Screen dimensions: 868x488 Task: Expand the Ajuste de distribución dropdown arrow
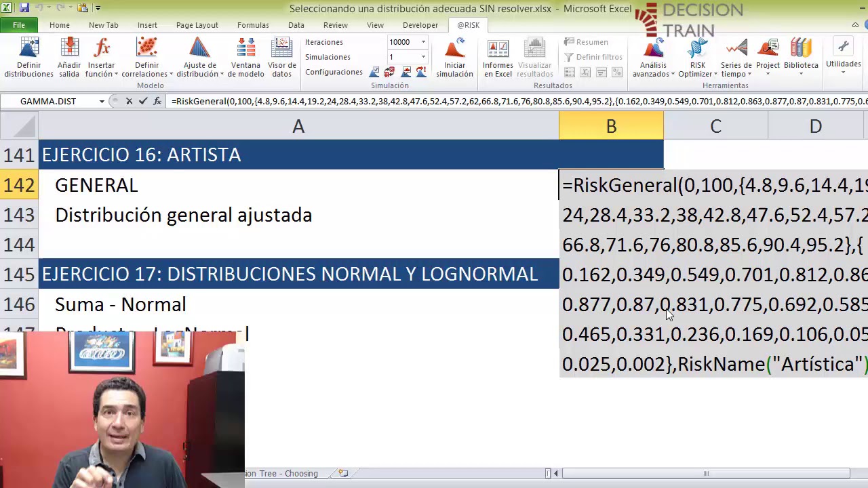[x=221, y=75]
